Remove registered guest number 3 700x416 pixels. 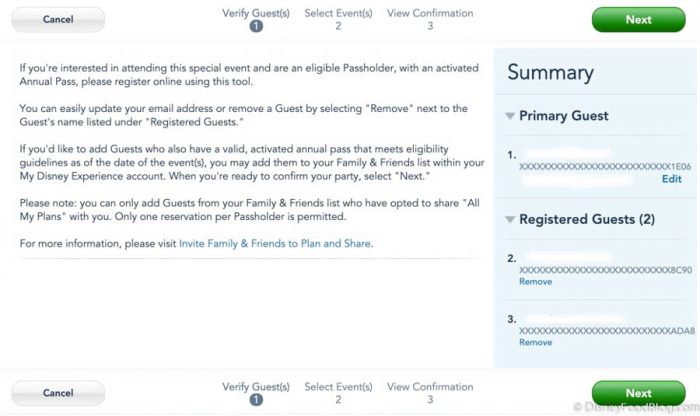pos(535,342)
